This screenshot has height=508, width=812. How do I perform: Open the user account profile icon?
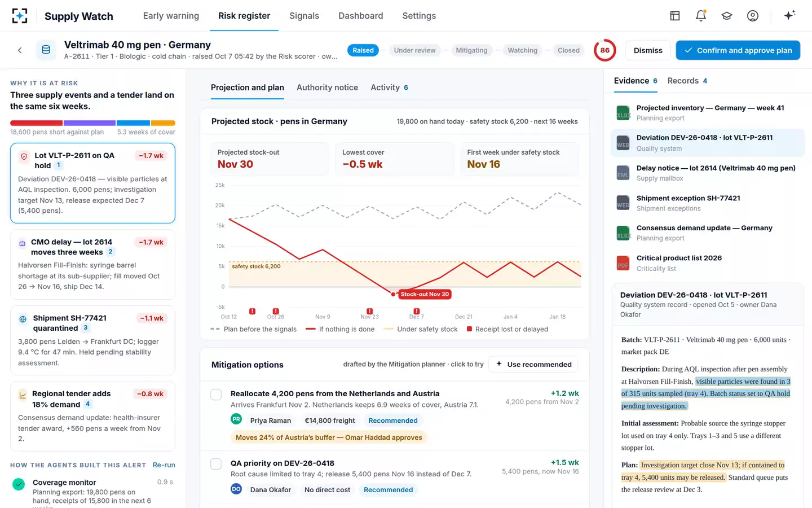(753, 16)
